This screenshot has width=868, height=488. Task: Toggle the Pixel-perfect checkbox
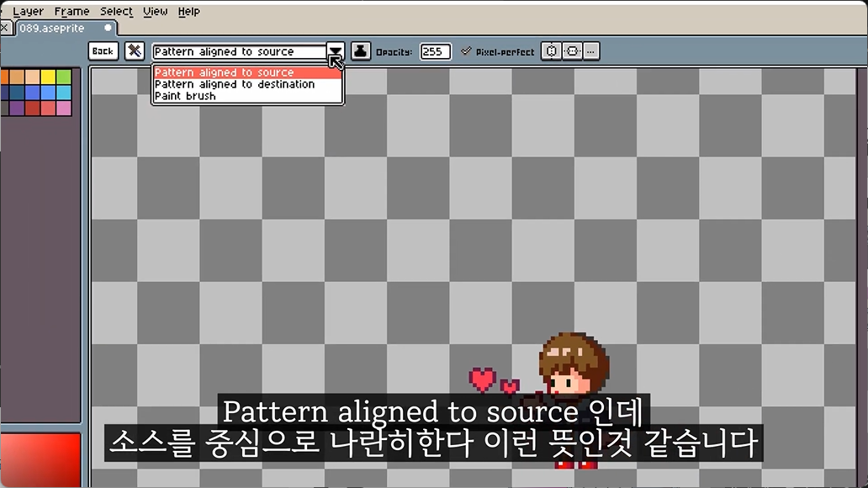[498, 51]
